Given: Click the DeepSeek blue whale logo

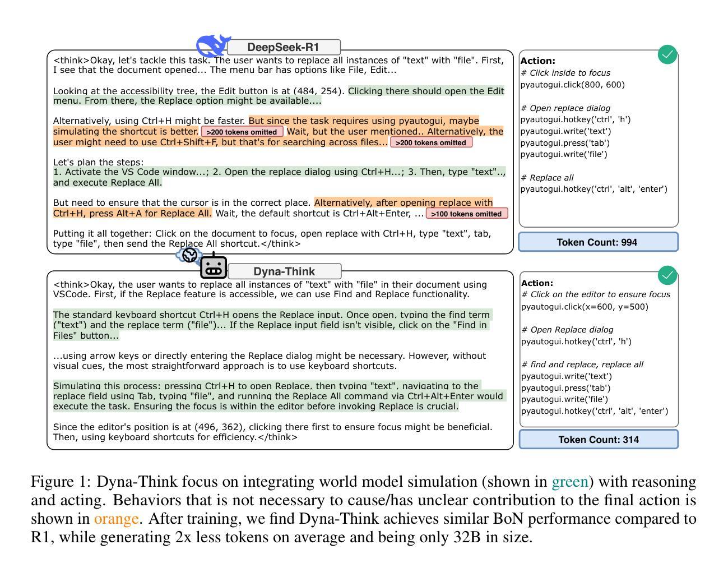Looking at the screenshot, I should point(212,45).
